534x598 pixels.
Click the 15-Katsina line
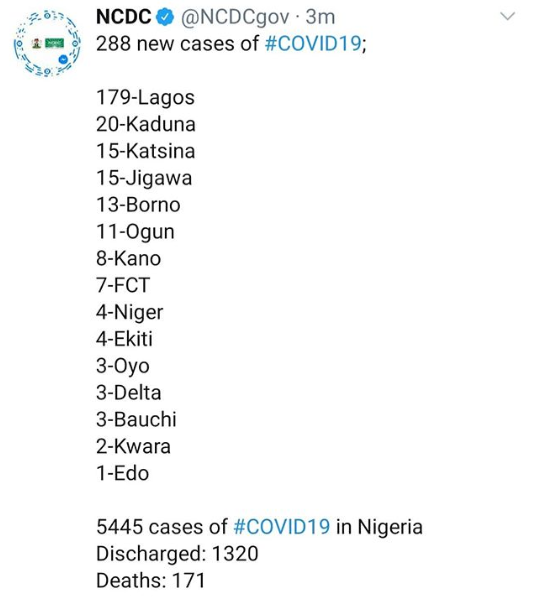point(146,151)
